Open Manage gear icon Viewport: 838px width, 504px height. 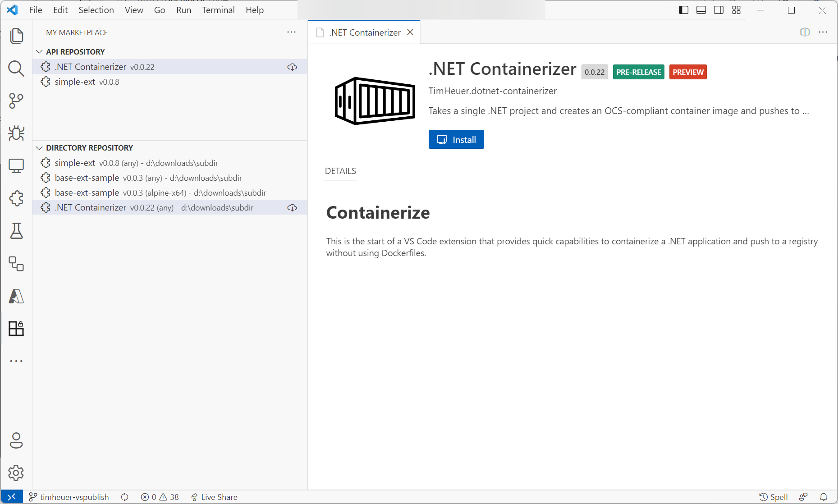[16, 473]
